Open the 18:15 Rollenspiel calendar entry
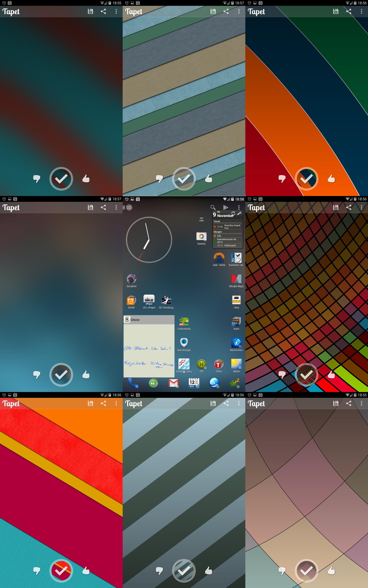368x588 pixels. pyautogui.click(x=228, y=245)
